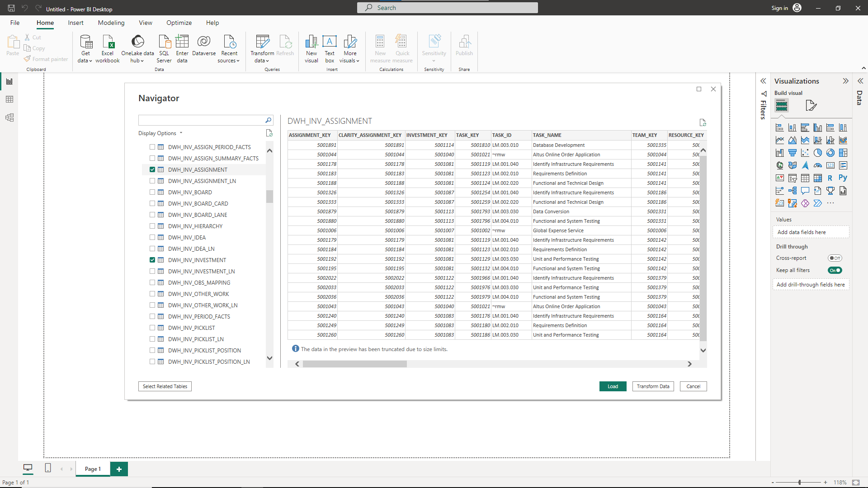Switch to Model view icon
868x488 pixels.
(x=9, y=117)
